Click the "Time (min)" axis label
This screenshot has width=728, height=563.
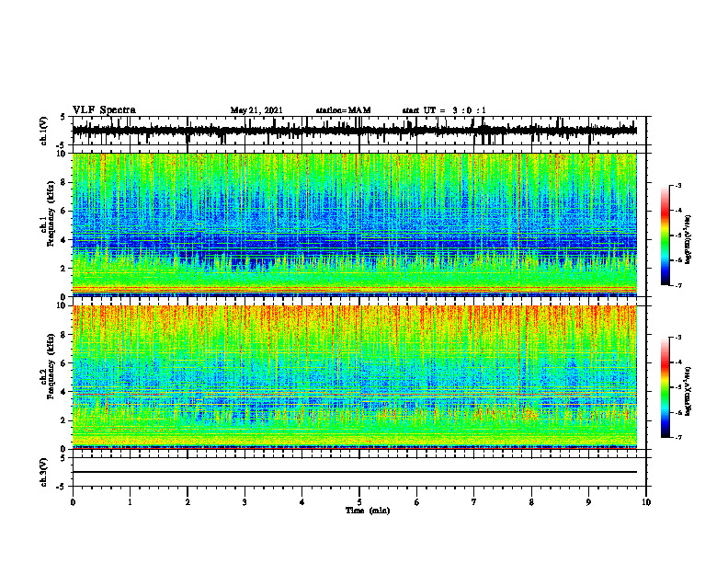coord(368,511)
